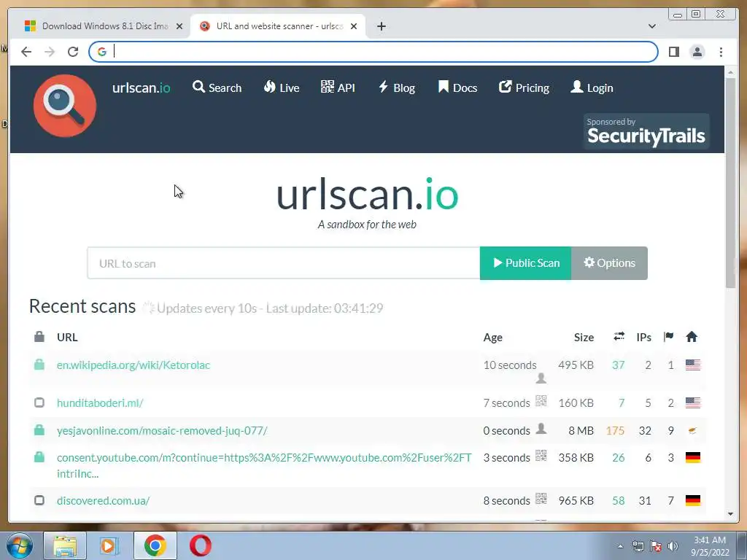Expand the tab search dropdown arrow

[x=651, y=26]
